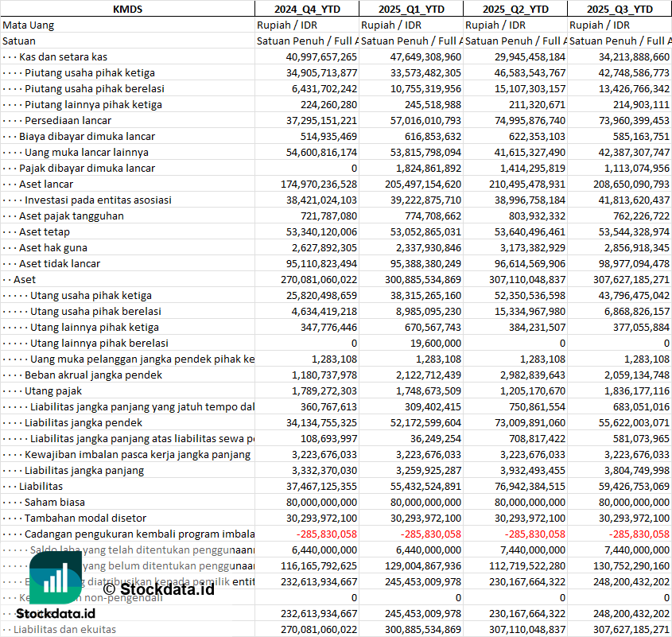Click the Liabilitas jangka pendek row label

[84, 422]
